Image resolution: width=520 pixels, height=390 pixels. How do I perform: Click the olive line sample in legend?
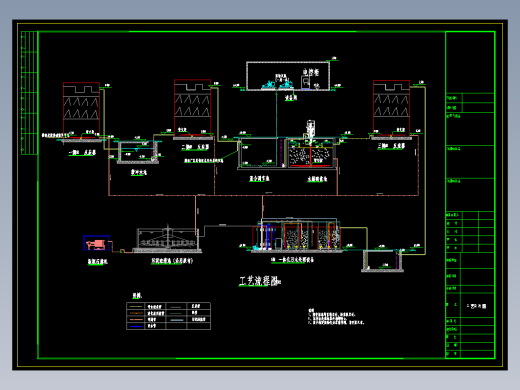[136, 306]
